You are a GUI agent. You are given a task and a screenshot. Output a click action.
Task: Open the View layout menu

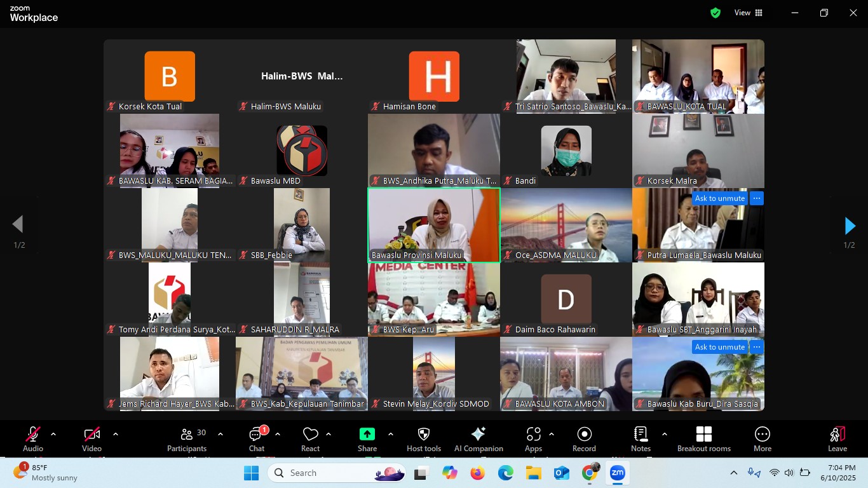[749, 13]
